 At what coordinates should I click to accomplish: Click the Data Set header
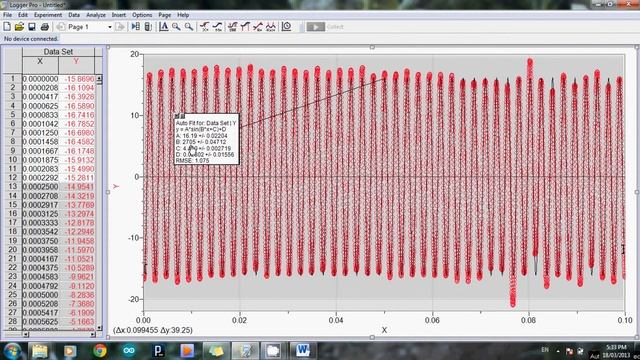click(x=58, y=51)
